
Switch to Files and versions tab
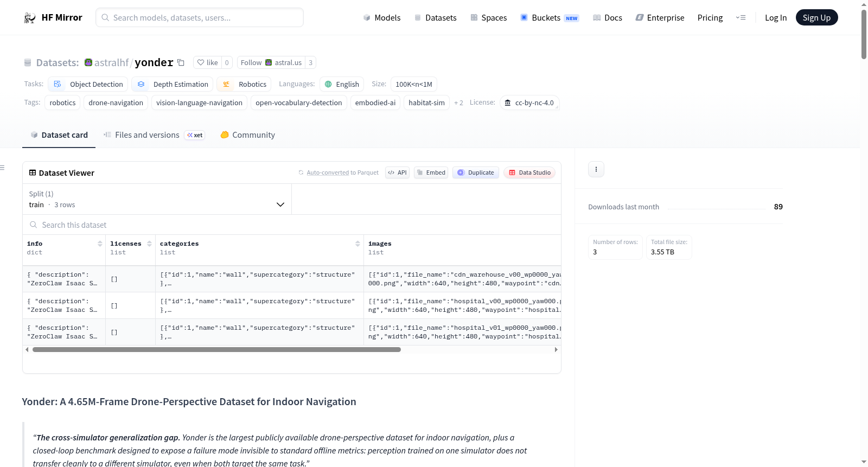[x=154, y=135]
